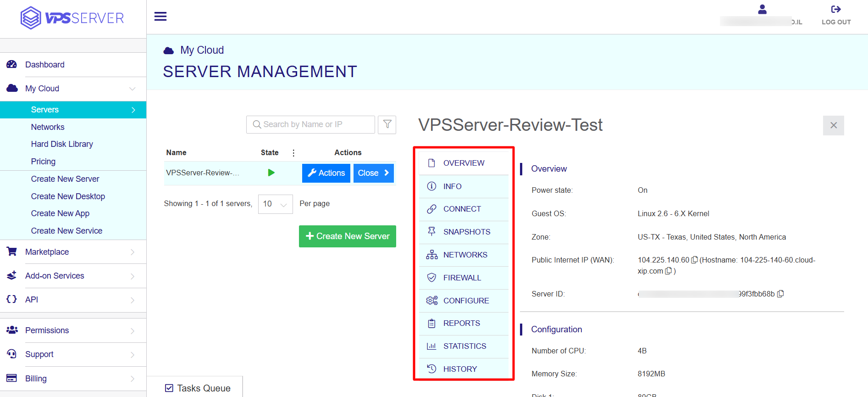Click the Snapshots pin icon
The width and height of the screenshot is (868, 397).
431,231
